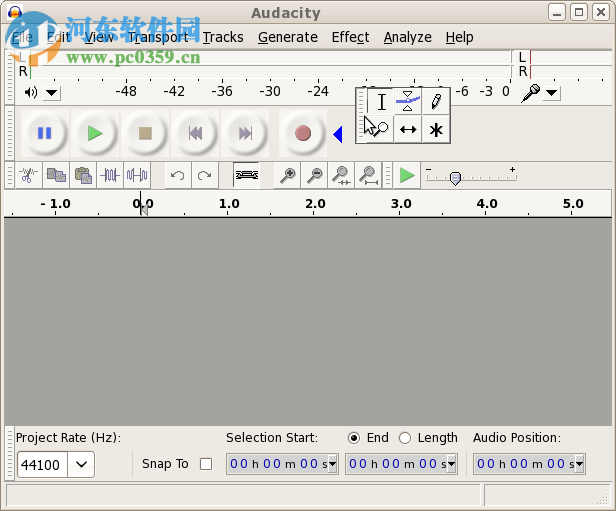Click the Silence audio icon
Image resolution: width=616 pixels, height=511 pixels.
point(137,175)
